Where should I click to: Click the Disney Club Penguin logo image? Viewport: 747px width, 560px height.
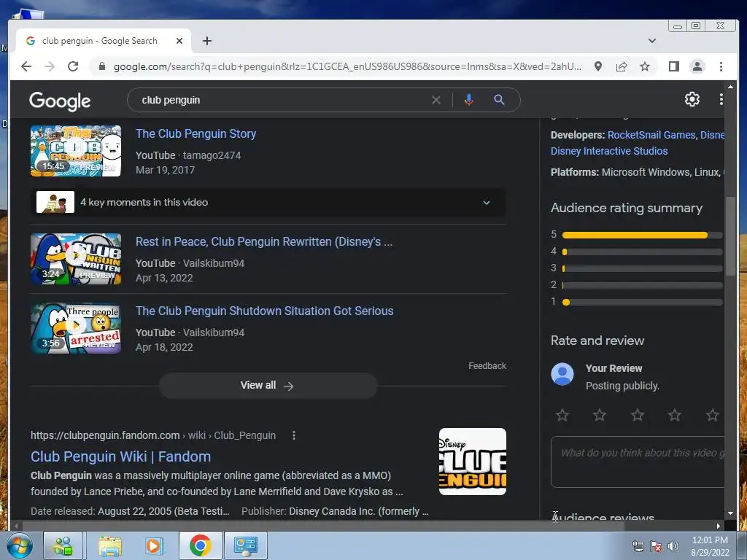(473, 462)
